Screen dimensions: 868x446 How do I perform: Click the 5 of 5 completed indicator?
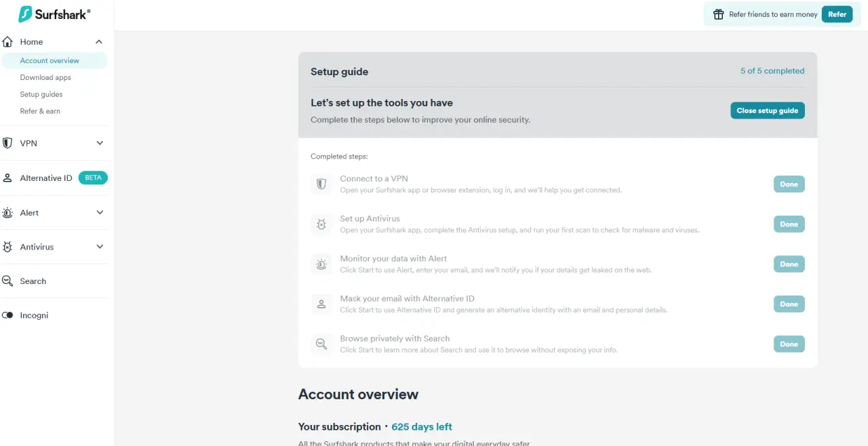click(x=772, y=71)
